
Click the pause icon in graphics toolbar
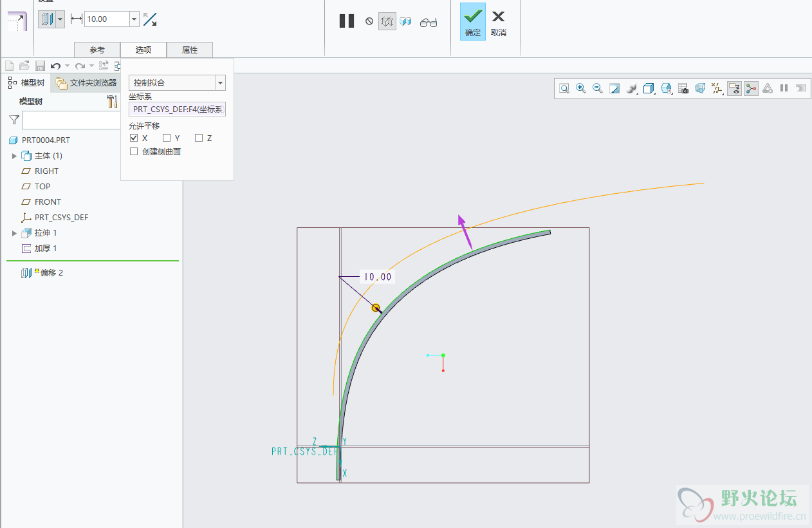point(784,88)
